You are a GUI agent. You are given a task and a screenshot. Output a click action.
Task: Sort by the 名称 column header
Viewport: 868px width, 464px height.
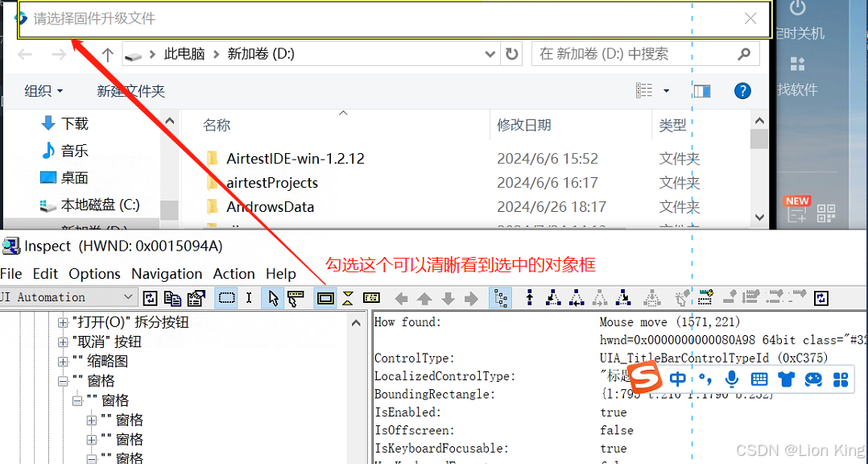coord(217,125)
